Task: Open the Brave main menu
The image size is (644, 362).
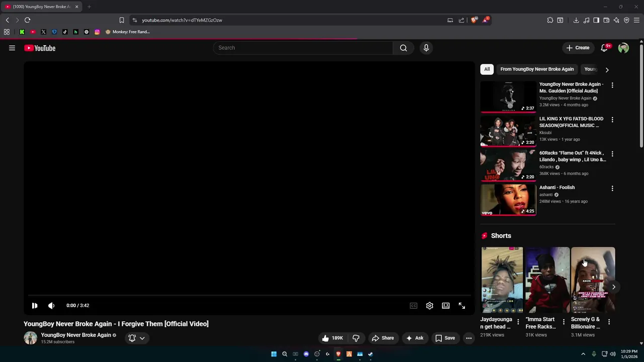Action: pyautogui.click(x=636, y=20)
